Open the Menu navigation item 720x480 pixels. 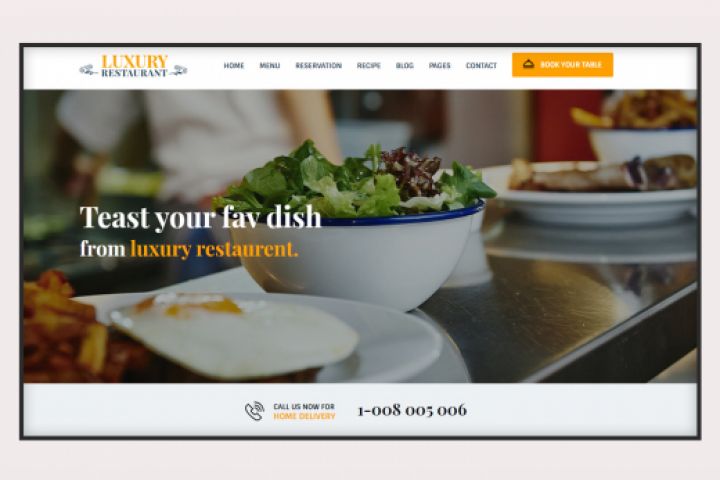click(x=270, y=66)
